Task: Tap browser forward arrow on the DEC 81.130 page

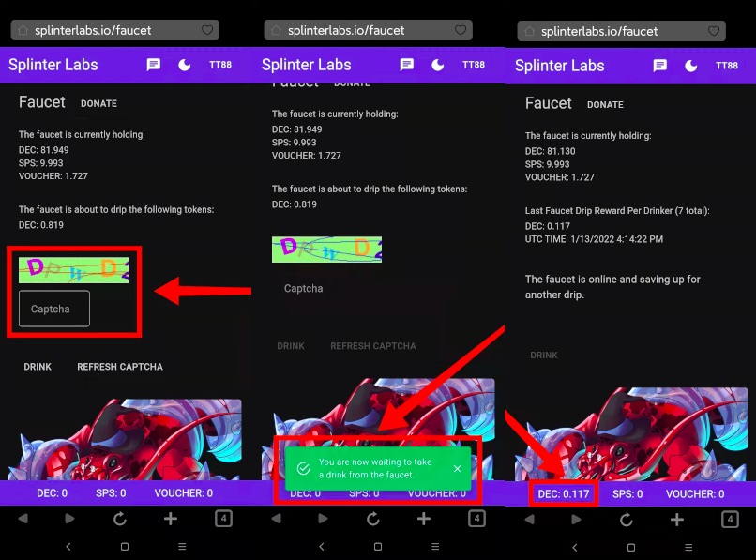Action: click(x=576, y=520)
